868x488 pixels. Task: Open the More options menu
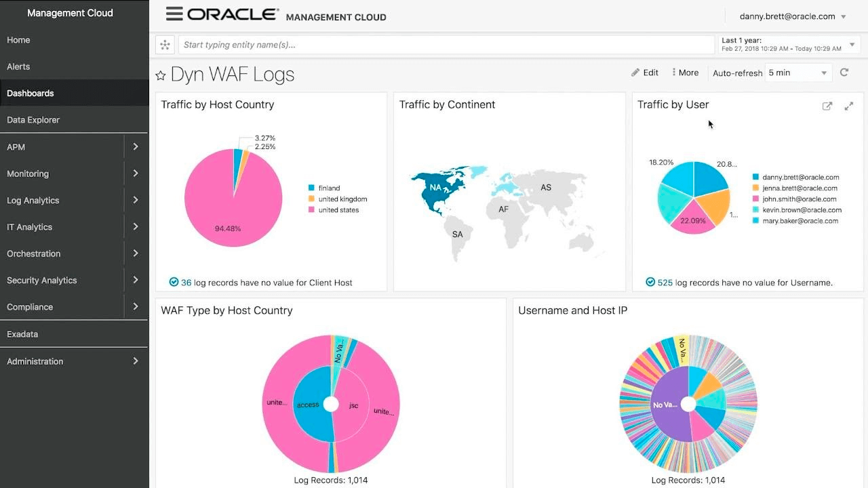[685, 73]
